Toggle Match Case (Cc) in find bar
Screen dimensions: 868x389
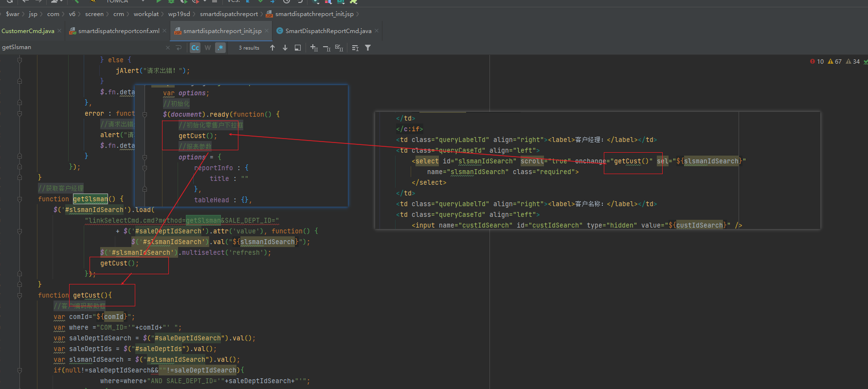click(195, 48)
